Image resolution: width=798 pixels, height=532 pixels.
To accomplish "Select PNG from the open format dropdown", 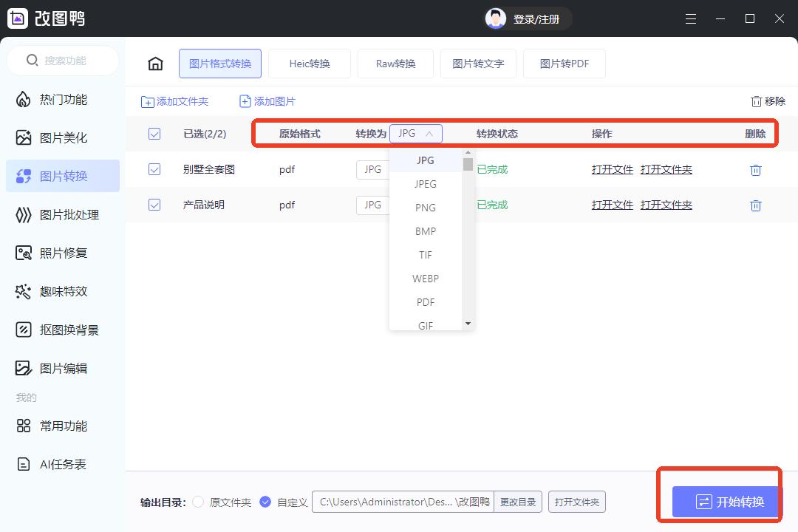I will point(425,208).
